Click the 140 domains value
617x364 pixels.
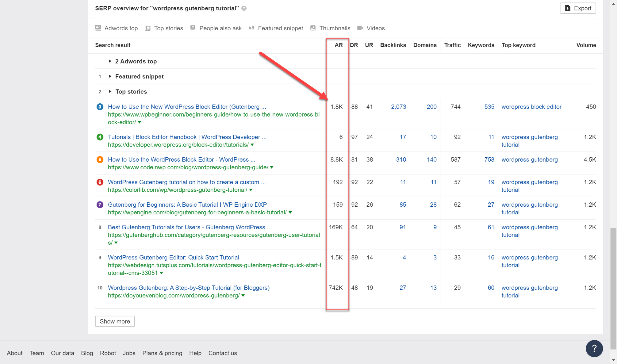click(x=431, y=159)
